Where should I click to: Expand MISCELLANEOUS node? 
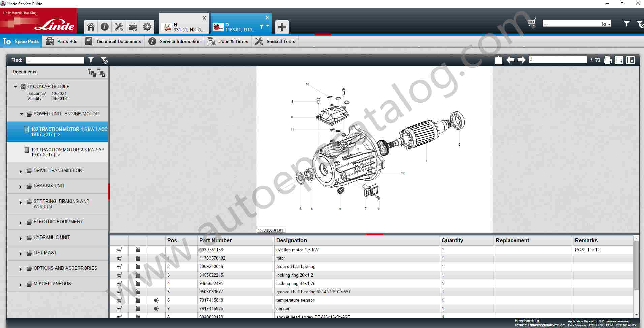tap(20, 285)
